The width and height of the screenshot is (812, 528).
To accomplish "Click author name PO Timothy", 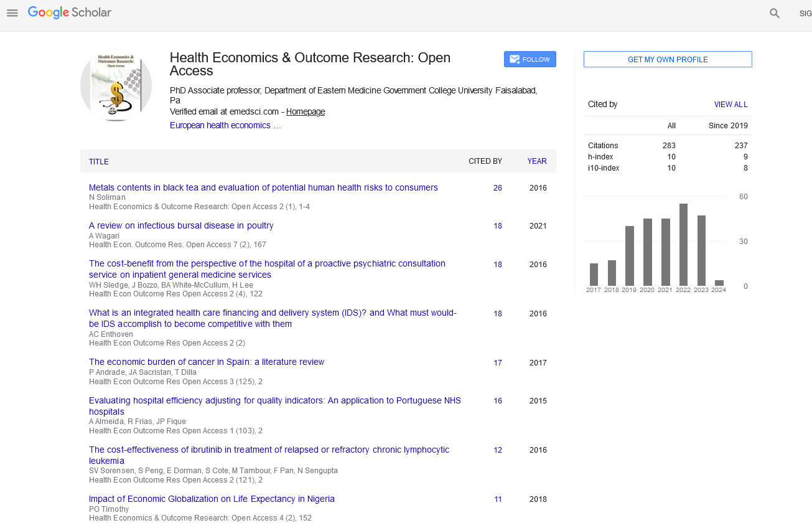I will point(109,509).
